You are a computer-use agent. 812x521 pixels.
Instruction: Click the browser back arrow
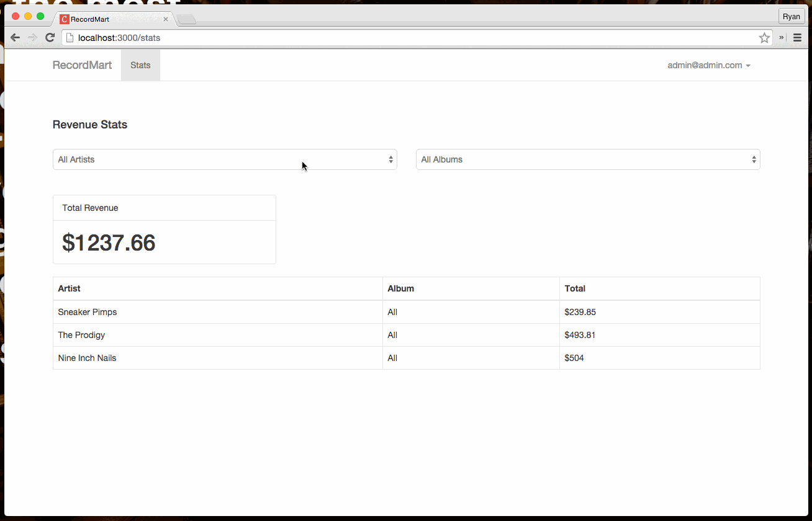[15, 38]
